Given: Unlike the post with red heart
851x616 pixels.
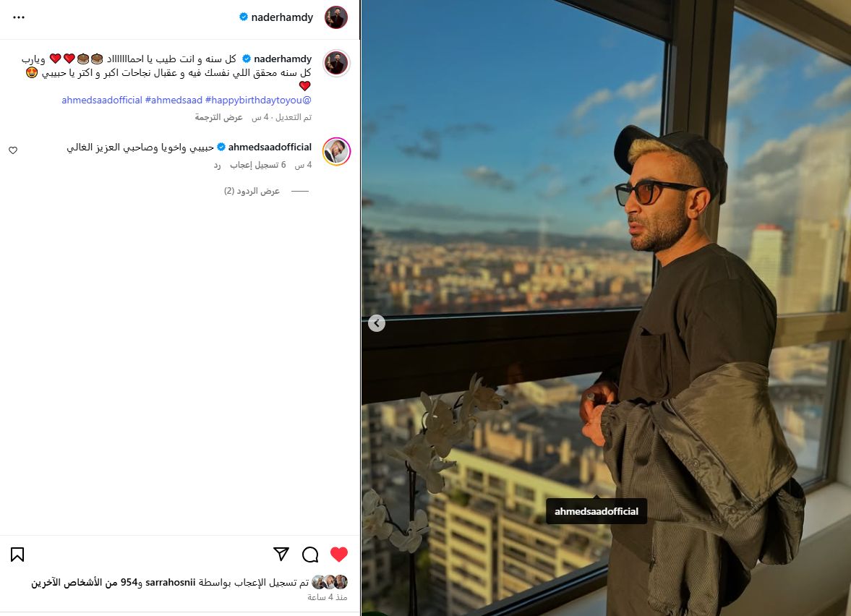Looking at the screenshot, I should tap(338, 554).
